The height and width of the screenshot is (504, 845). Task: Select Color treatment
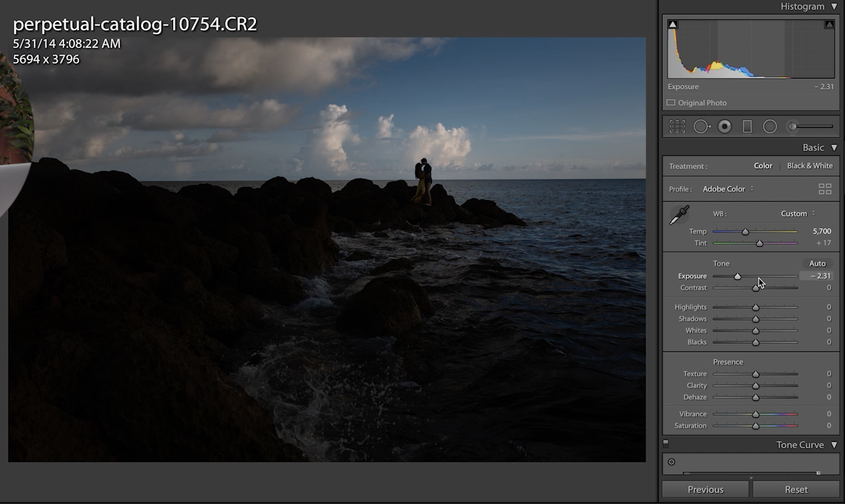763,166
